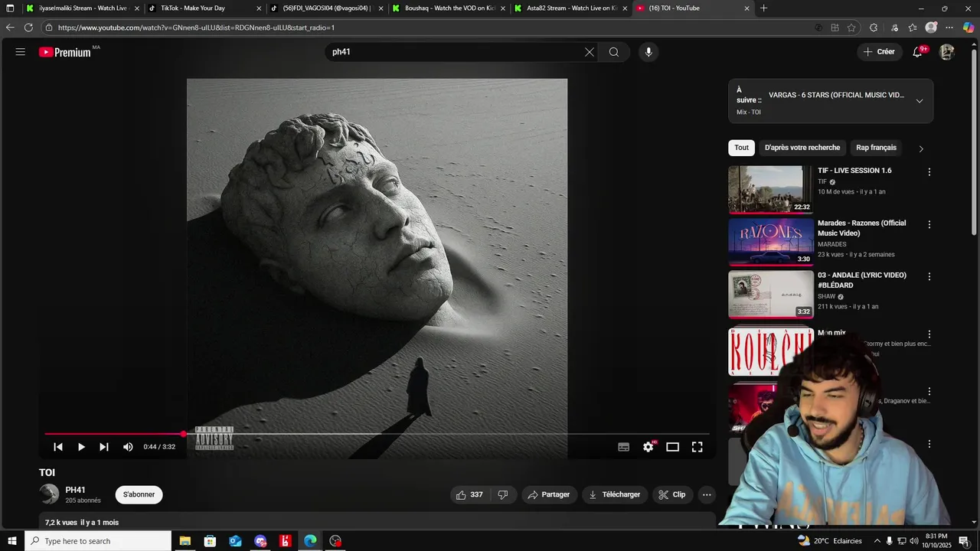This screenshot has height=551, width=980.
Task: Enter fullscreen video mode
Action: (697, 447)
